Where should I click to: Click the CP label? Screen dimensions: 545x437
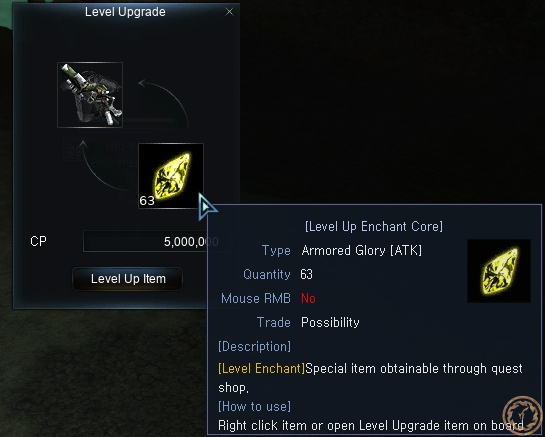(x=38, y=241)
